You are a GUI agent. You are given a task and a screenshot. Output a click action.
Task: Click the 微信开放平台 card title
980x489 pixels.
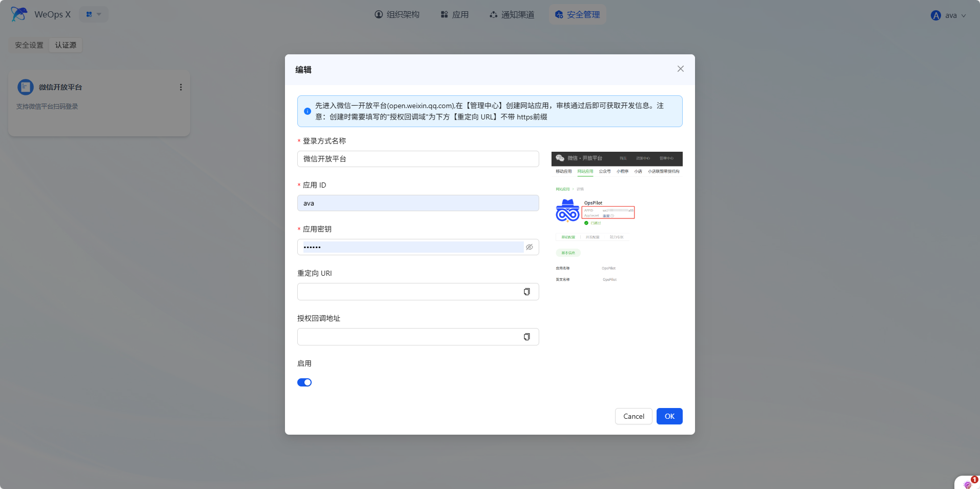click(60, 87)
